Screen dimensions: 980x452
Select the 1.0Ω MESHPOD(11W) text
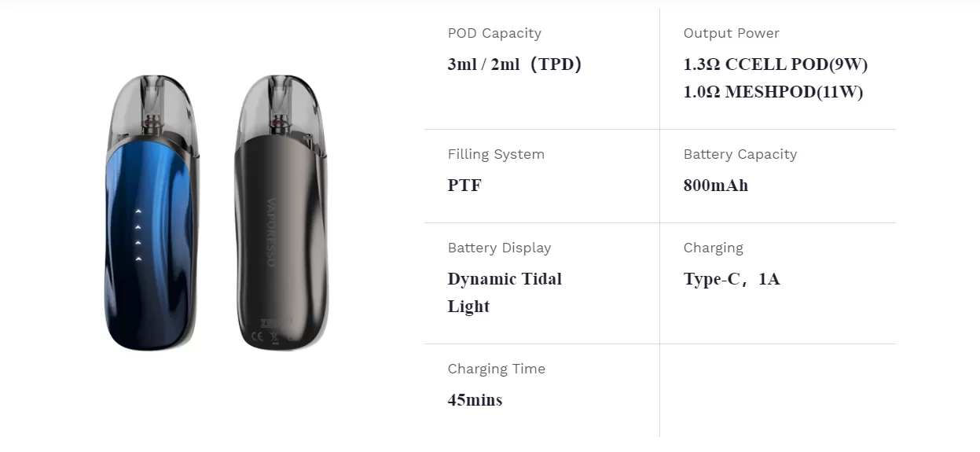click(773, 92)
